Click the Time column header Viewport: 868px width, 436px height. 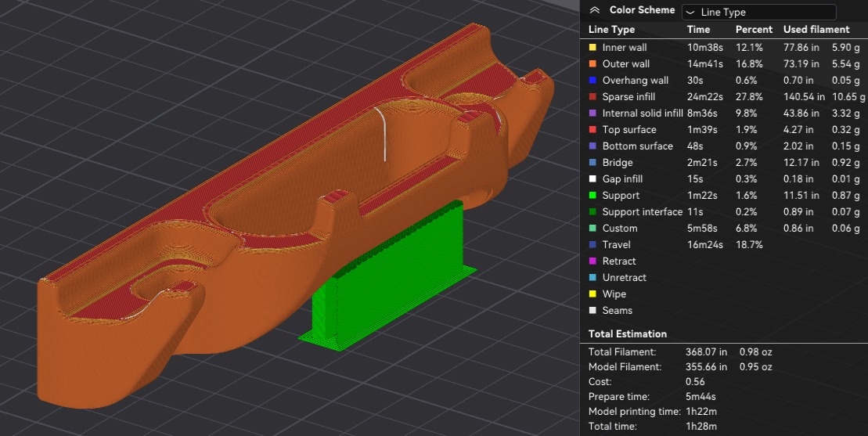pyautogui.click(x=699, y=29)
